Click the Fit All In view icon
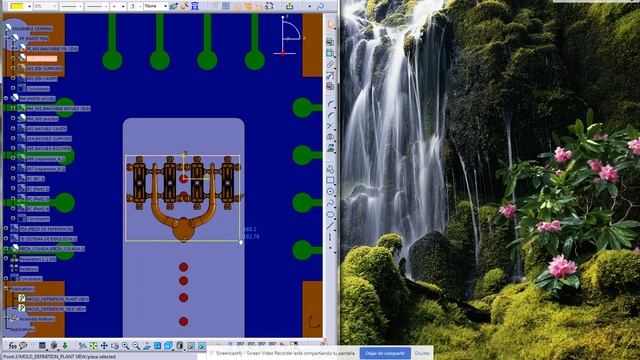Screen dimensions: 640x360 [93, 346]
